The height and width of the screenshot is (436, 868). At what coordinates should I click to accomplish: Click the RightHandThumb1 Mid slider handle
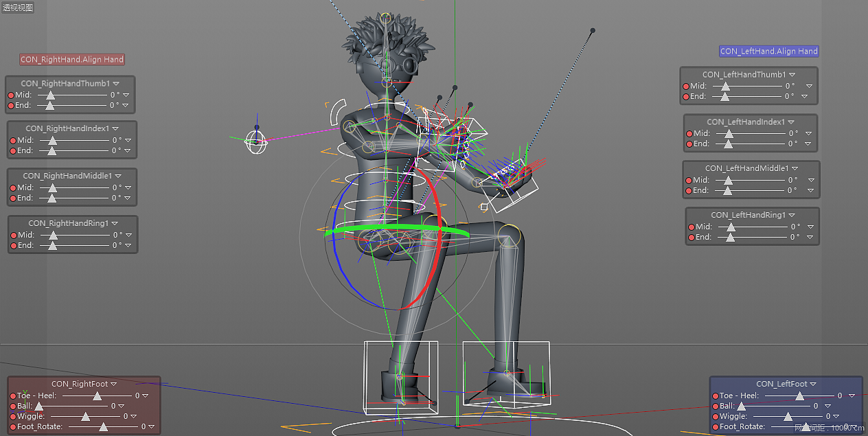point(49,95)
